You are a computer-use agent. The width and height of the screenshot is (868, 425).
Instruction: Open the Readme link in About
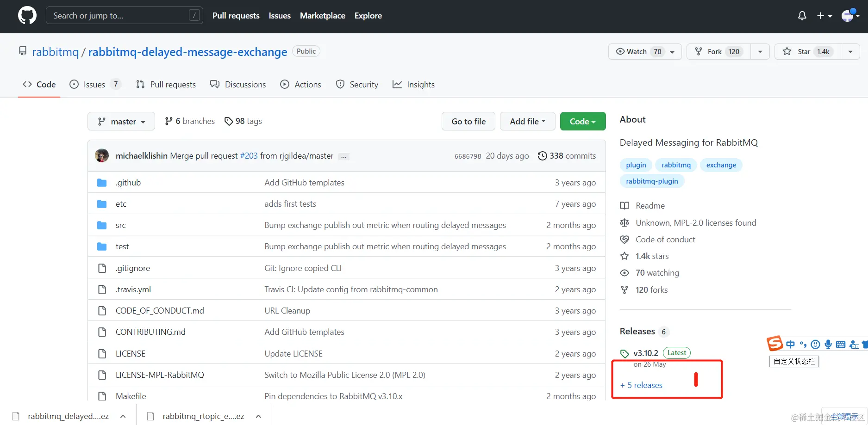pos(643,206)
